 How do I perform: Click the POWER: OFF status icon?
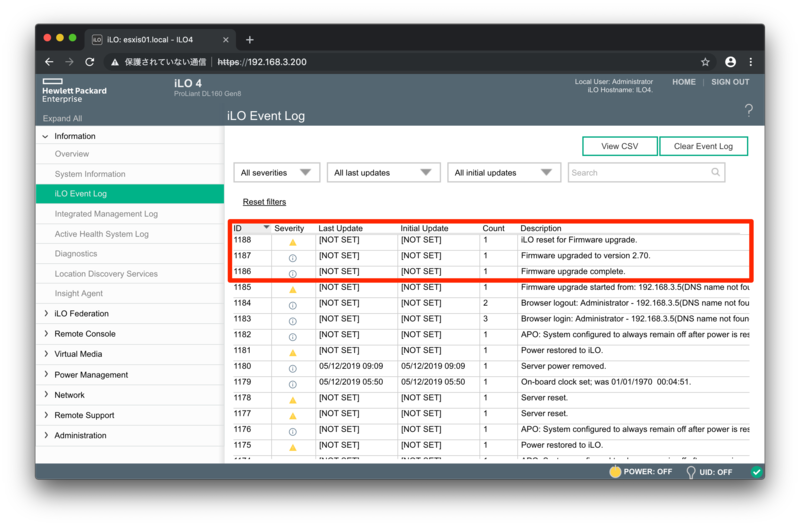click(x=615, y=472)
